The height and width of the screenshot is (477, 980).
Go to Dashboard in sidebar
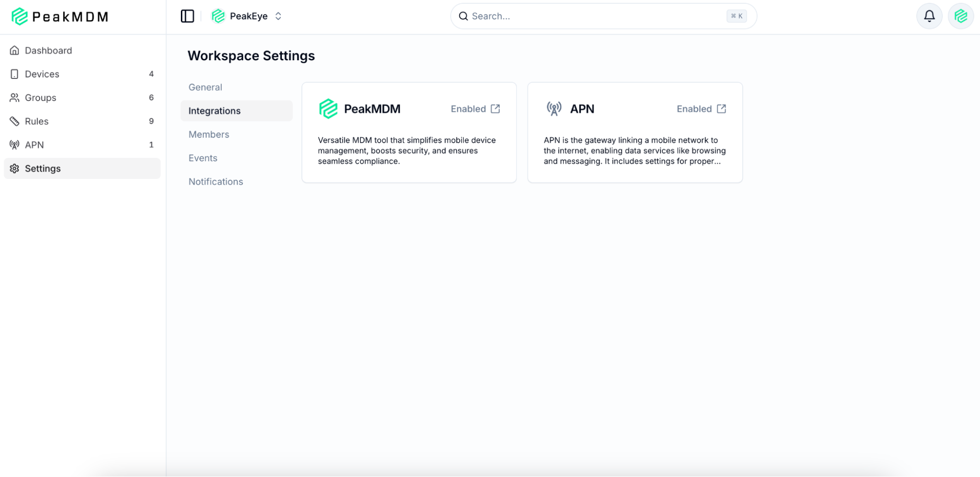tap(48, 50)
